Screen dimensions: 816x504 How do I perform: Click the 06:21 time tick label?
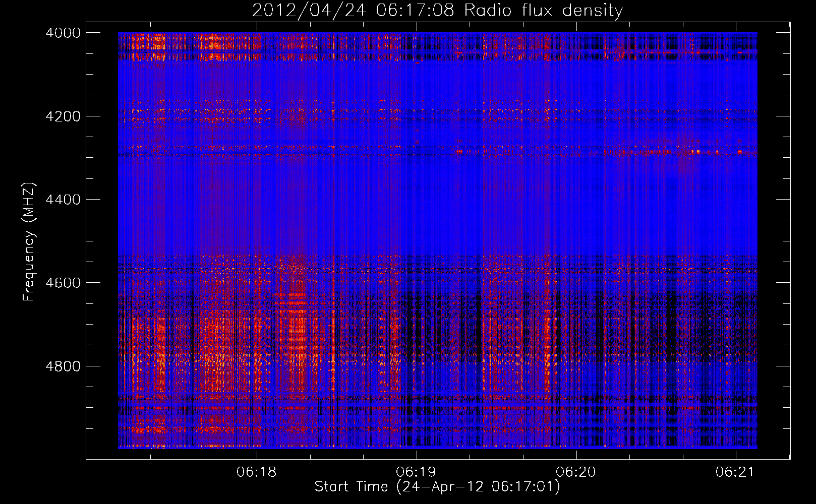(735, 472)
